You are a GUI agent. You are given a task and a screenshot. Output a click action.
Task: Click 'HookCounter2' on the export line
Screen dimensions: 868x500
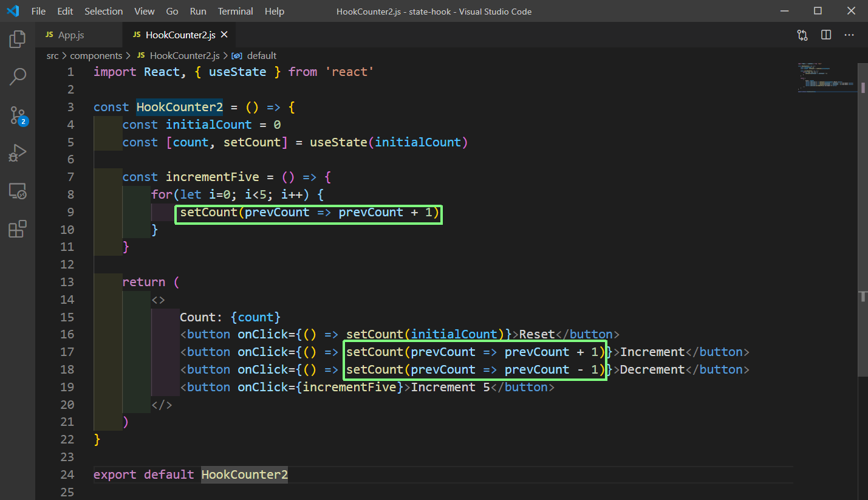click(245, 474)
